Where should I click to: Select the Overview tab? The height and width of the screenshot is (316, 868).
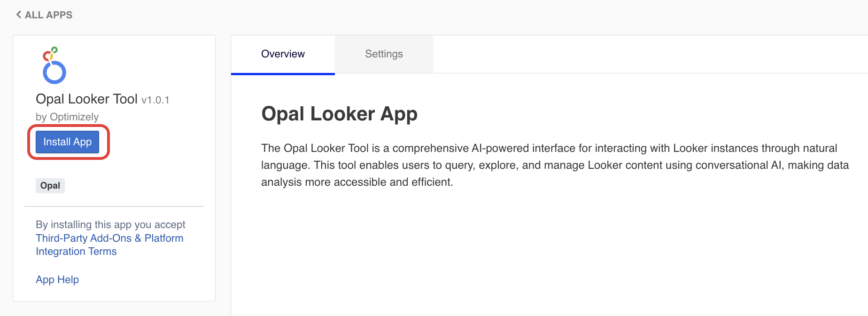[283, 54]
